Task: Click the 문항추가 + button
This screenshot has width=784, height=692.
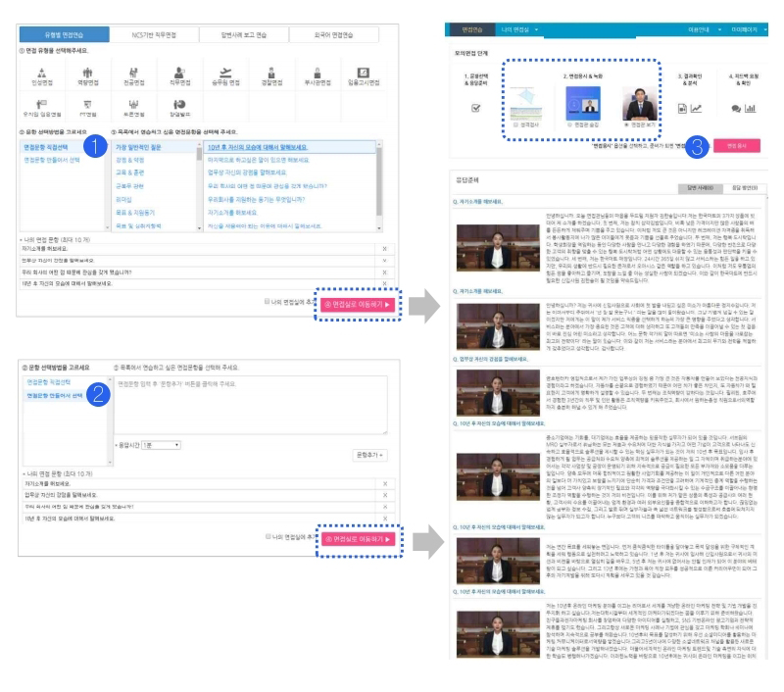Action: 369,455
